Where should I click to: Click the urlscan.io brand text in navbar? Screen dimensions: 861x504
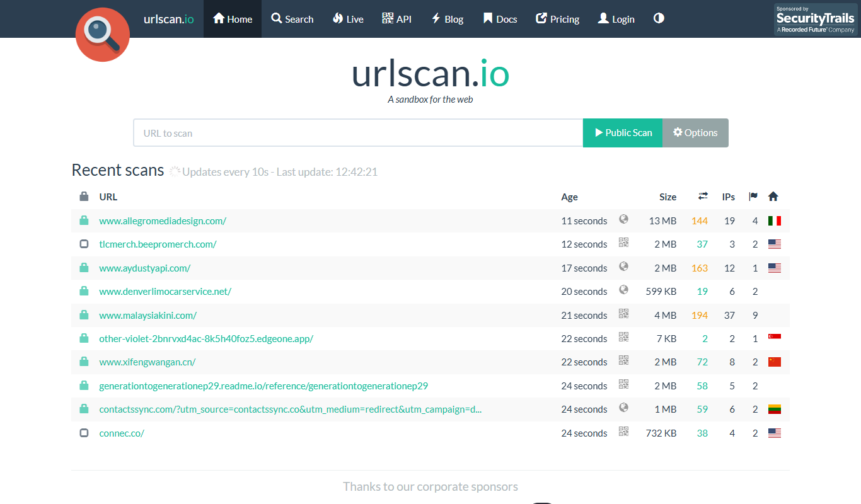(169, 19)
